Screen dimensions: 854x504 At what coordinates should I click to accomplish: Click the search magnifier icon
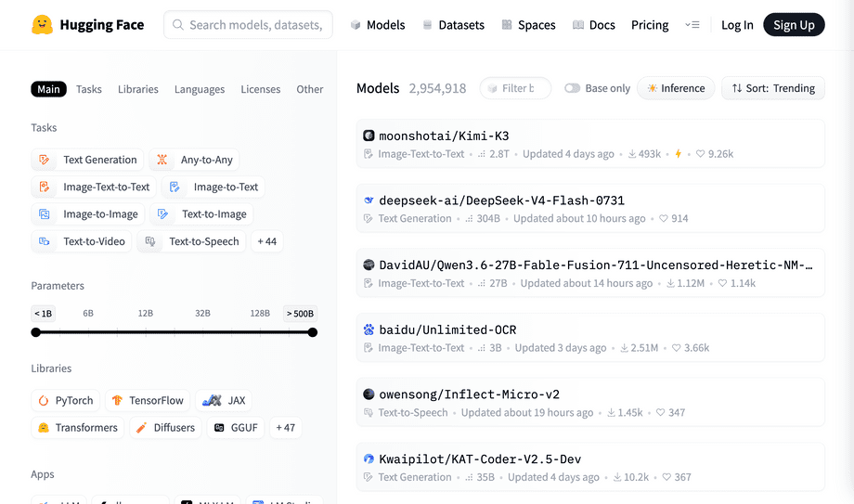pos(177,24)
